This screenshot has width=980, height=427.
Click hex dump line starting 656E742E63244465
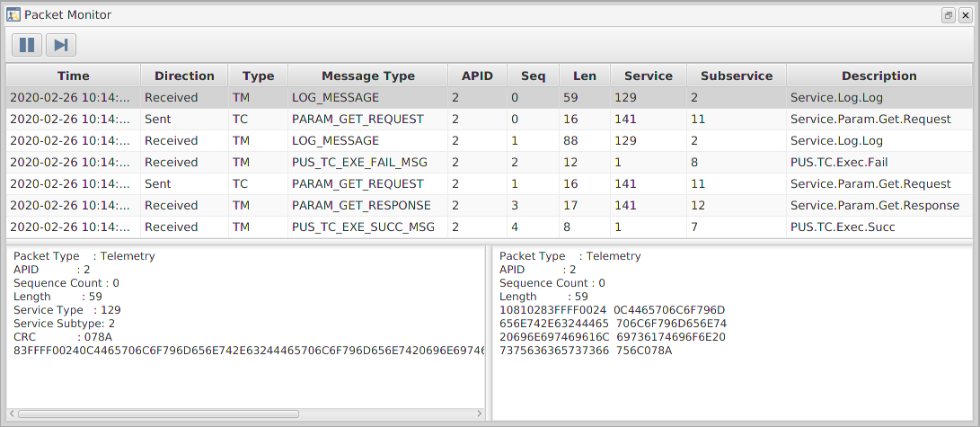614,324
